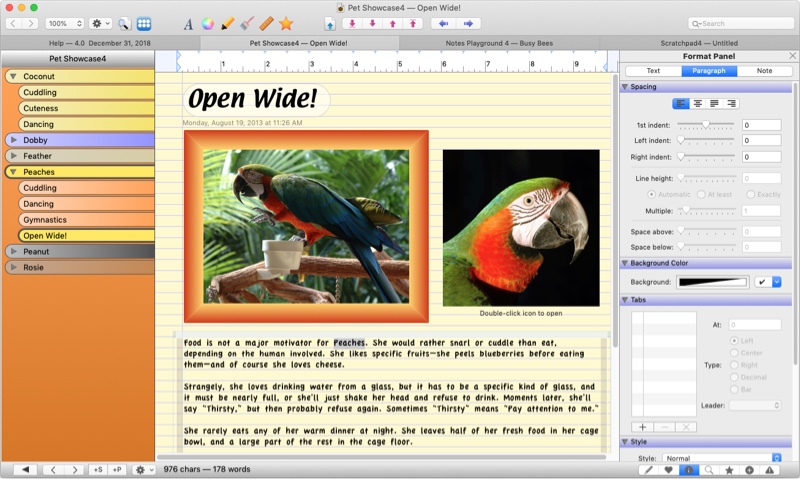
Task: Click the document with up arrow icon
Action: click(x=330, y=23)
